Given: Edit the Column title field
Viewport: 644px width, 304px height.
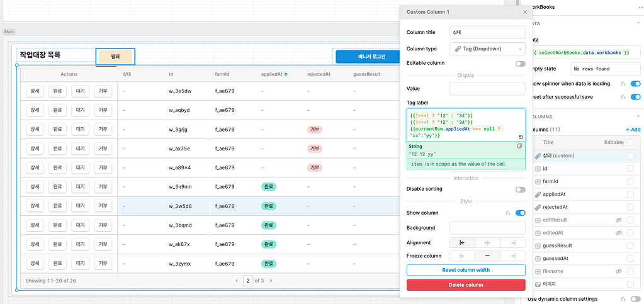Looking at the screenshot, I should (x=487, y=32).
